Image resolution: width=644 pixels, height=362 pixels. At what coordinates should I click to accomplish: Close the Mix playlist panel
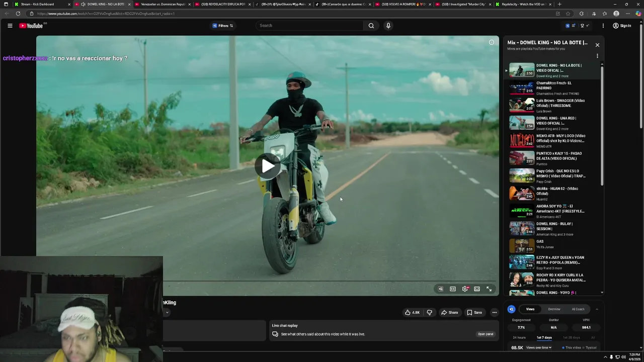597,45
